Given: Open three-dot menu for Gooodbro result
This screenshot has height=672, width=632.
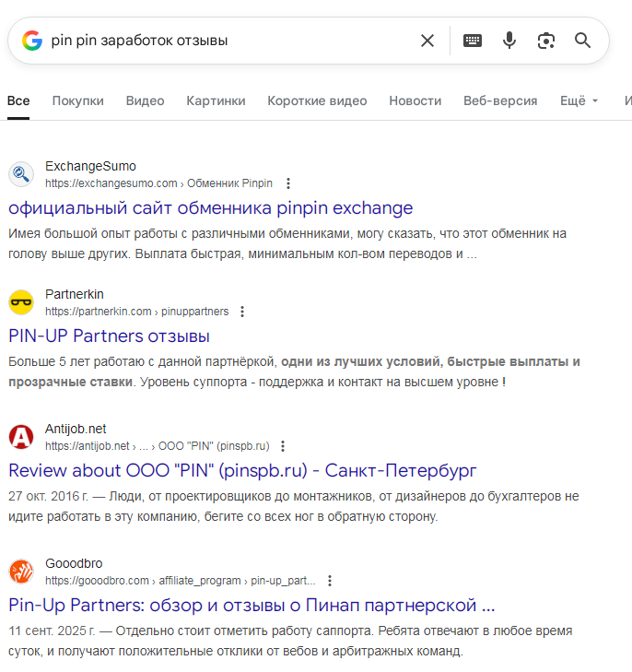Looking at the screenshot, I should (x=330, y=581).
